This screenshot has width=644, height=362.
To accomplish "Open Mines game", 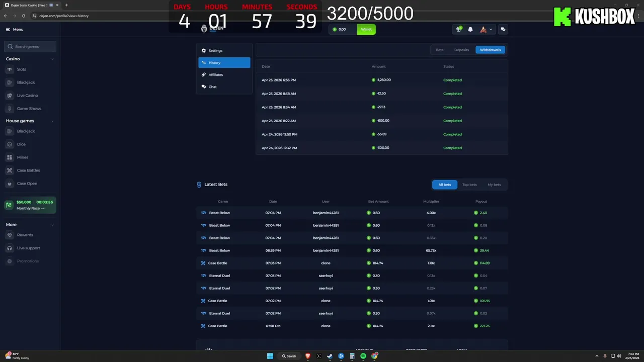I will pos(22,157).
